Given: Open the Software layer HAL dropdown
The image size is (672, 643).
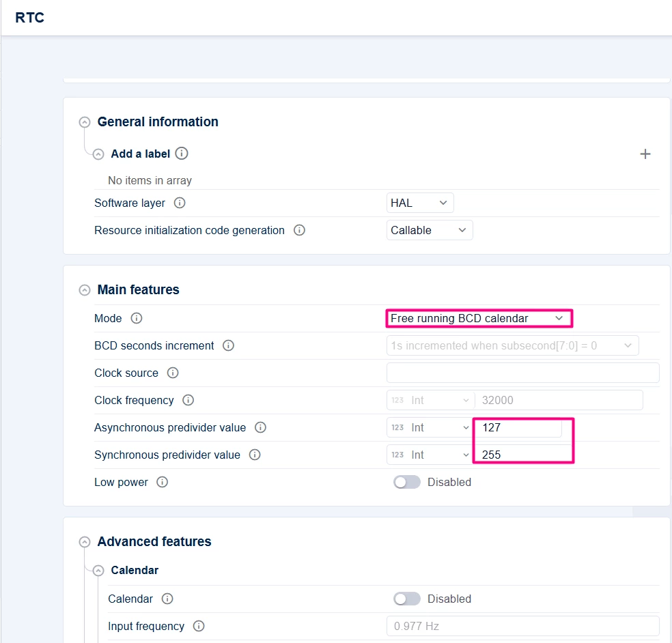Looking at the screenshot, I should coord(420,203).
